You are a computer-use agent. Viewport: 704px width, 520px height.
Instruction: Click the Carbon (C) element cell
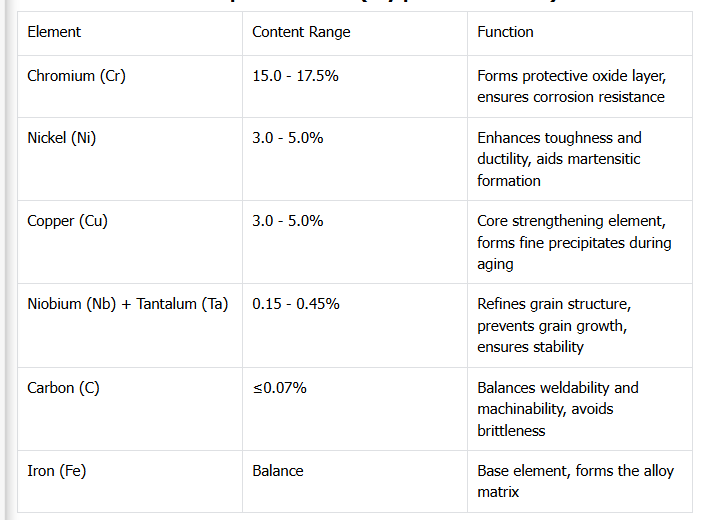coord(64,388)
